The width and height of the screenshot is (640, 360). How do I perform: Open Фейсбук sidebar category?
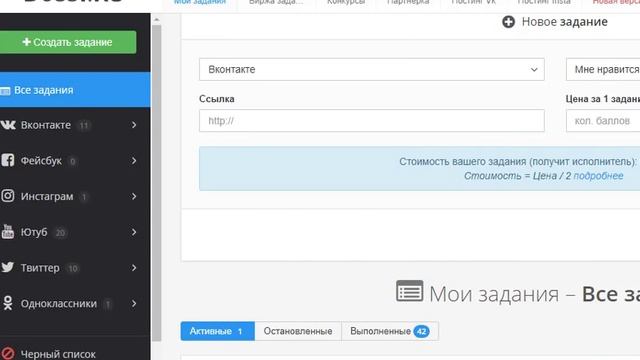(75, 160)
